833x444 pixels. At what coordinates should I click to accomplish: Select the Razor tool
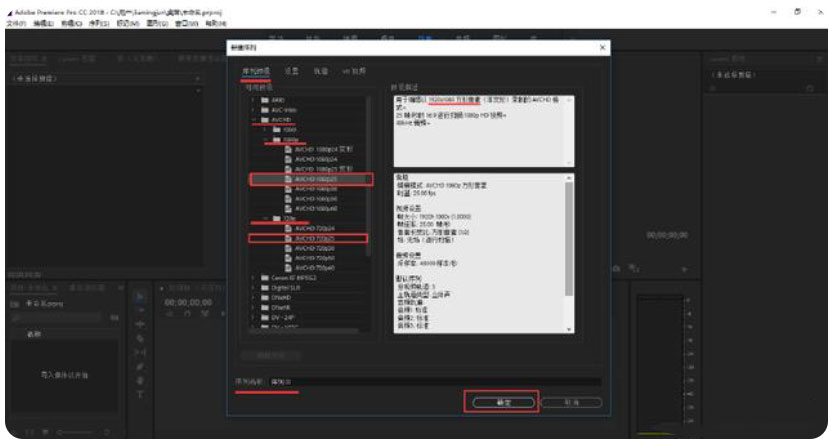pyautogui.click(x=140, y=339)
